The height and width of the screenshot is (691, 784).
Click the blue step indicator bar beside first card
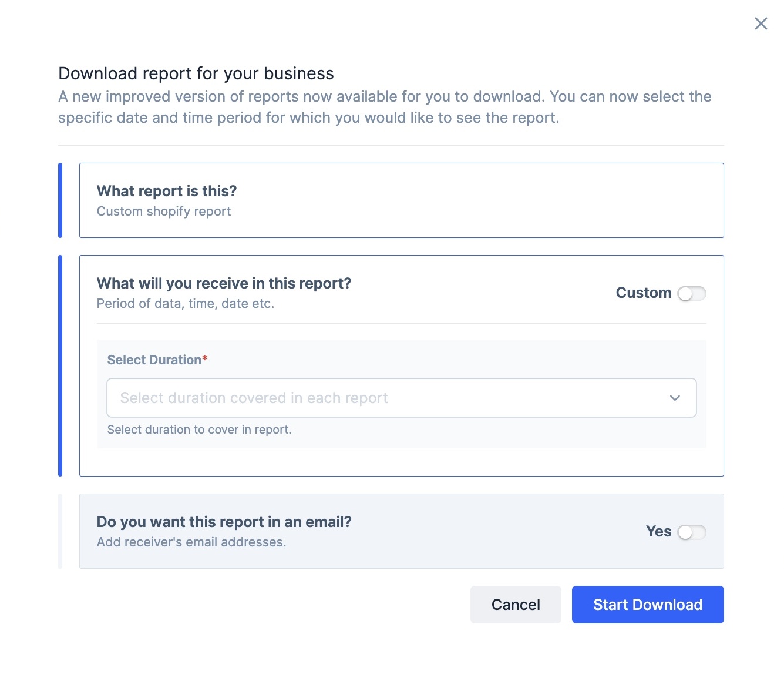60,200
